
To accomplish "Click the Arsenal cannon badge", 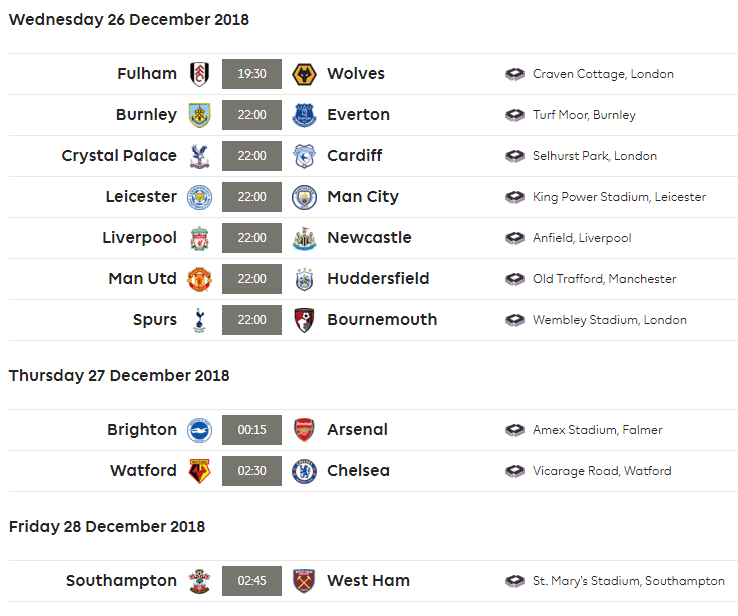I will pyautogui.click(x=304, y=430).
